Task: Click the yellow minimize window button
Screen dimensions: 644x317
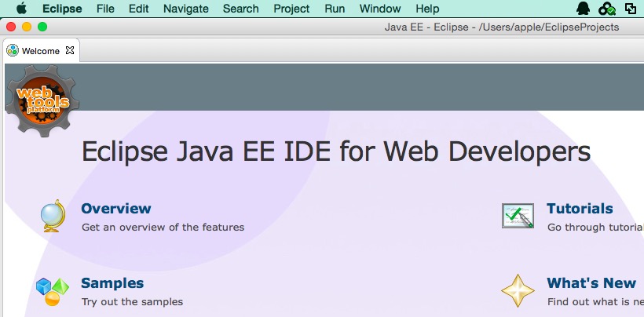Action: coord(27,27)
